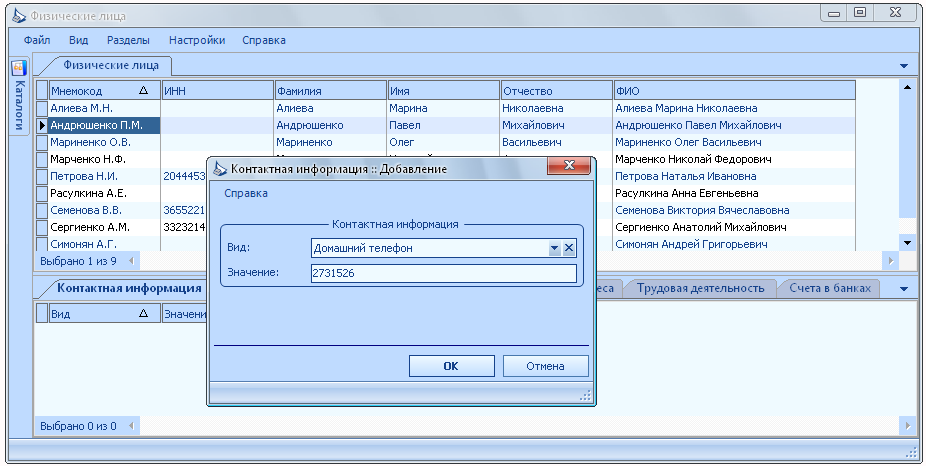Open Справка menu inside the dialog

[246, 193]
